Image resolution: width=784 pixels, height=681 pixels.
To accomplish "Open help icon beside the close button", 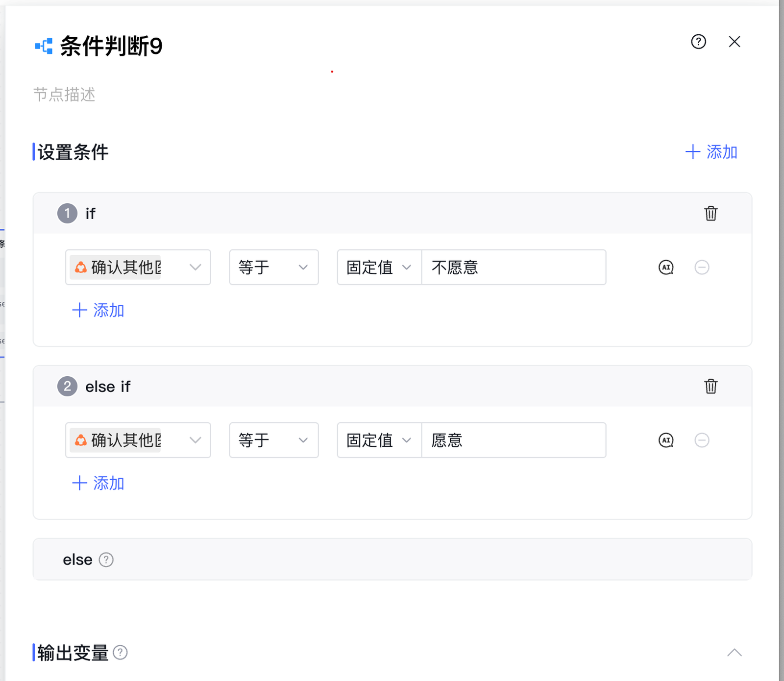I will pos(698,42).
